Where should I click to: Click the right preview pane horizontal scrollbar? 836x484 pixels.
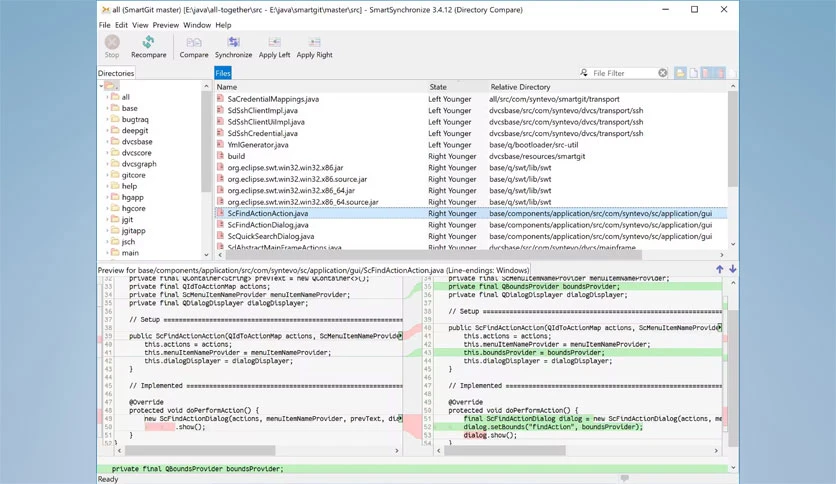(x=504, y=450)
